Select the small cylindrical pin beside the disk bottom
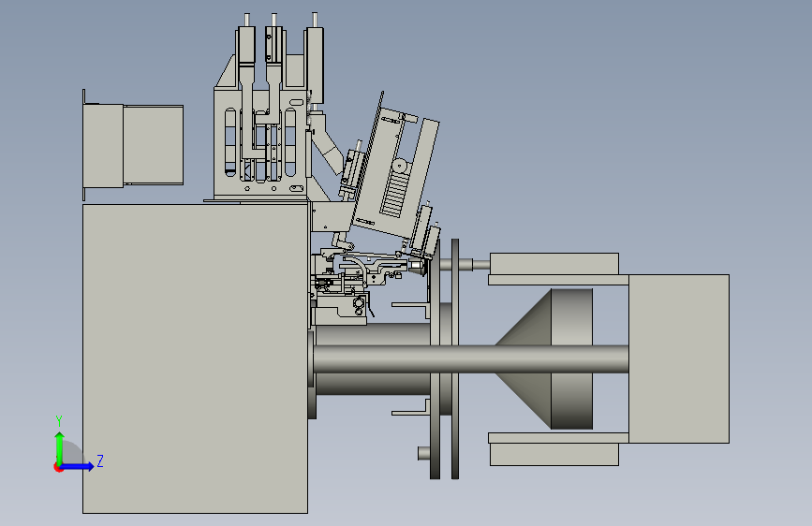Viewport: 812px width, 526px height. coord(423,453)
